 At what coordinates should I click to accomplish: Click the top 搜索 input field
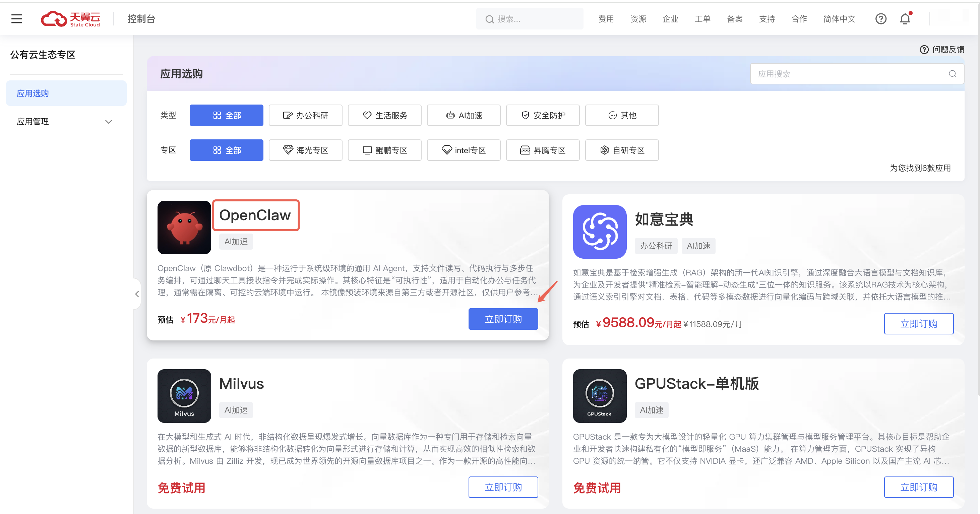[533, 19]
